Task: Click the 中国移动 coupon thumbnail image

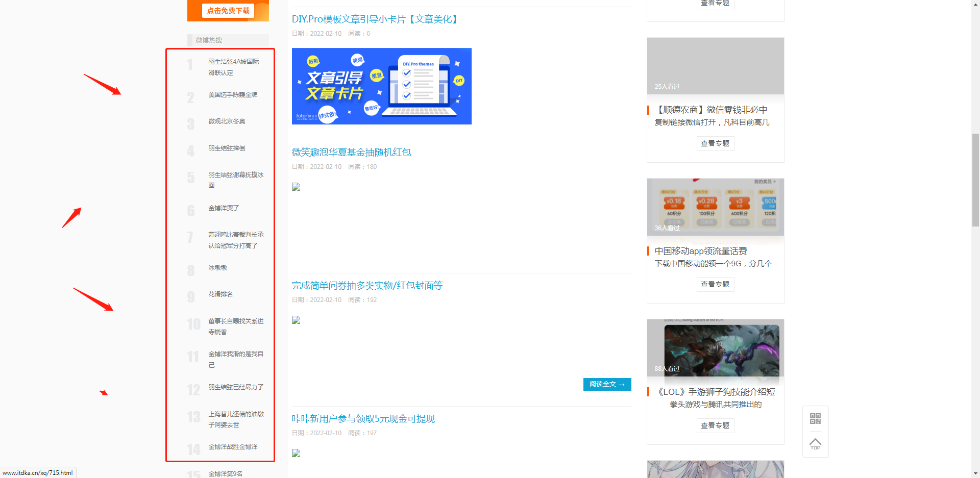Action: [x=715, y=207]
